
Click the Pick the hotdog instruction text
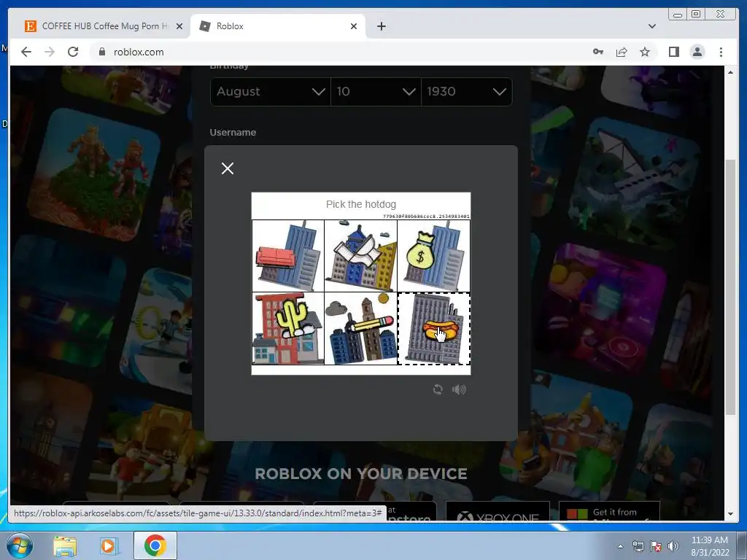(360, 204)
